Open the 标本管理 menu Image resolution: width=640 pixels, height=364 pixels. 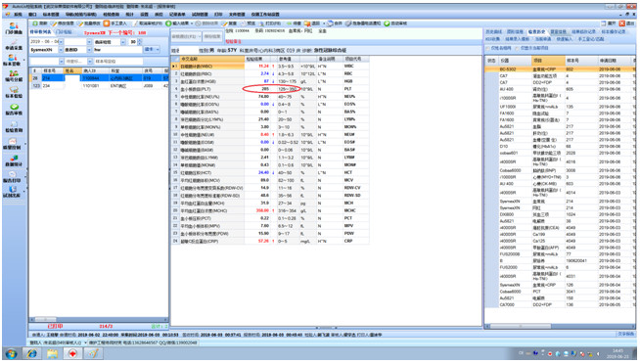pyautogui.click(x=51, y=15)
